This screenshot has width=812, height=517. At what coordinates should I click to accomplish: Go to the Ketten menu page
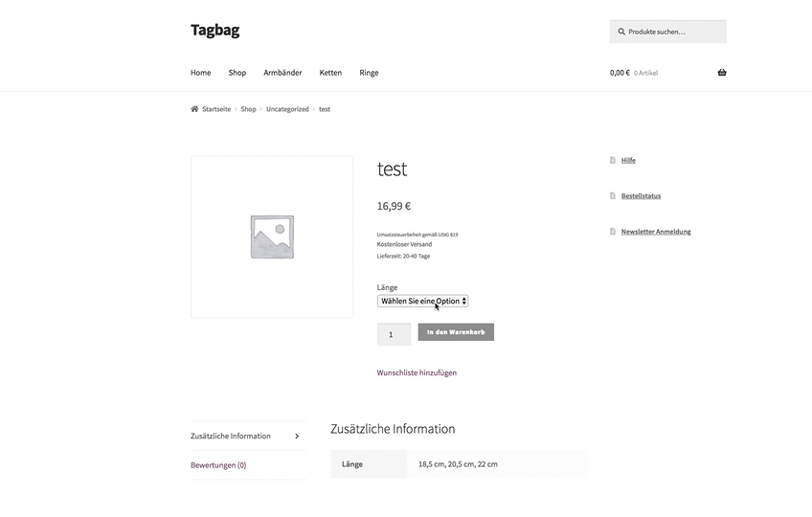pos(330,73)
